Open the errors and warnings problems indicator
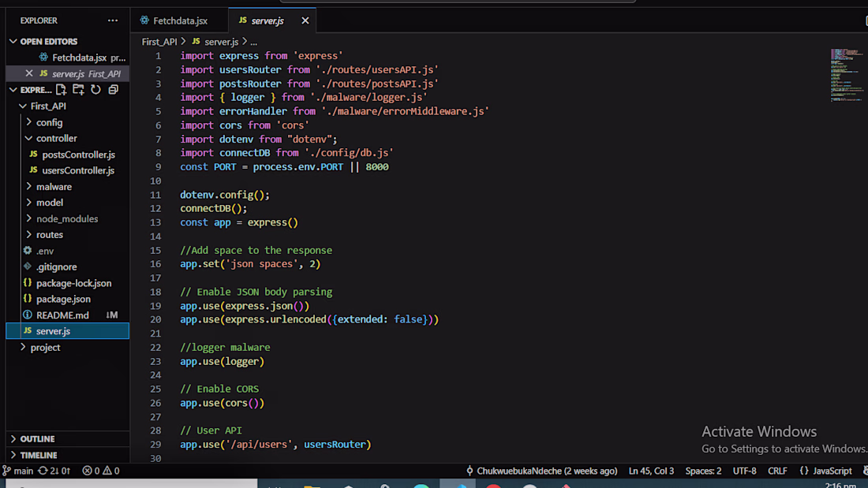868x488 pixels. (100, 471)
